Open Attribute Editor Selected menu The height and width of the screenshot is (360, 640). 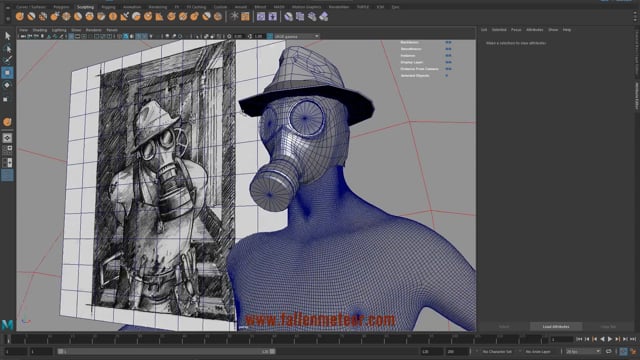[499, 30]
